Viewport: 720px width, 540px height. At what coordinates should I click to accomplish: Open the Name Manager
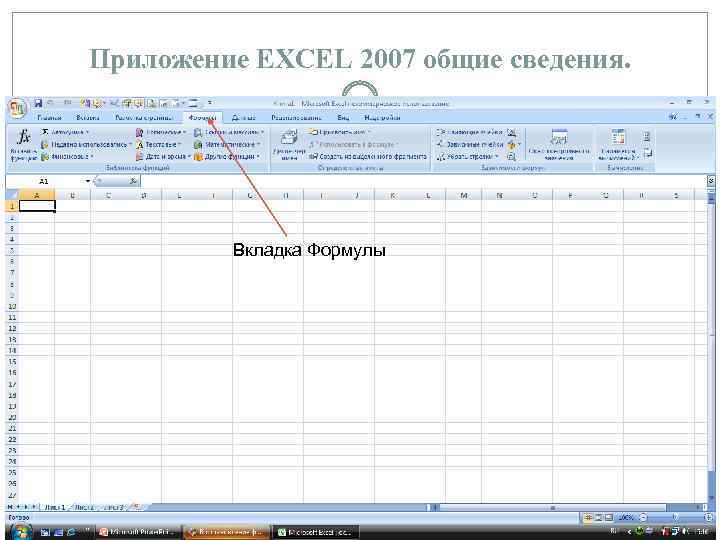[x=289, y=145]
